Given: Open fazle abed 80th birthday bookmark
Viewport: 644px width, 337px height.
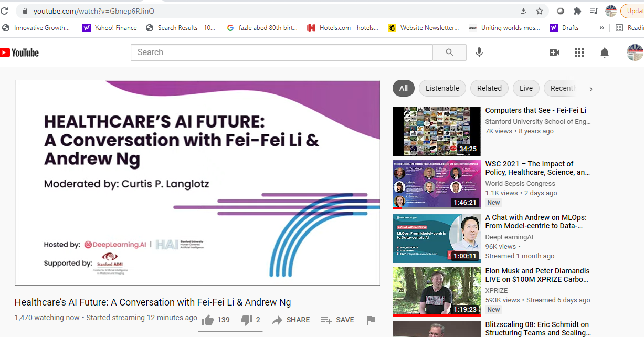Looking at the screenshot, I should (262, 28).
